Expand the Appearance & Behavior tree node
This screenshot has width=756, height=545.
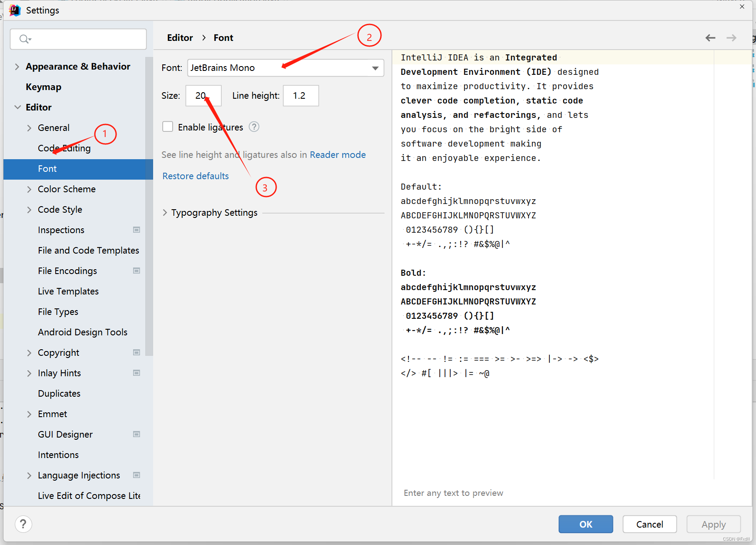tap(17, 67)
